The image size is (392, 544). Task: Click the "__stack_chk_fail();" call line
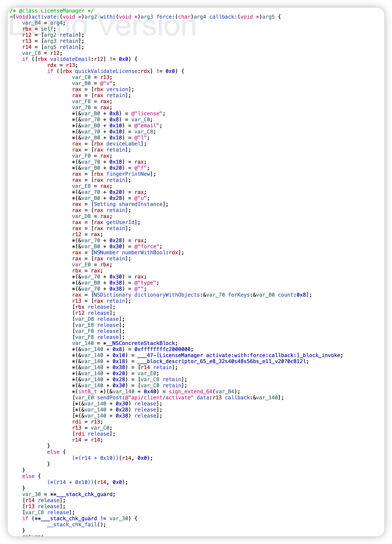[x=77, y=525]
